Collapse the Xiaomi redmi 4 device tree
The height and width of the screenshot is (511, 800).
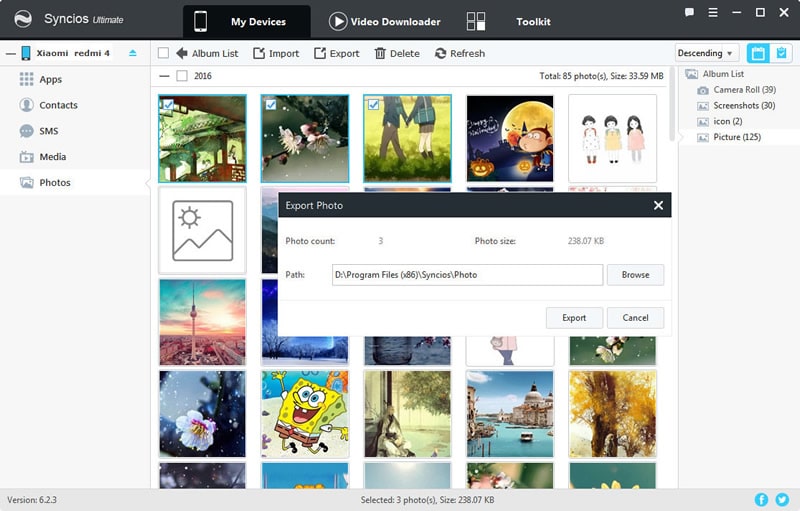(11, 53)
